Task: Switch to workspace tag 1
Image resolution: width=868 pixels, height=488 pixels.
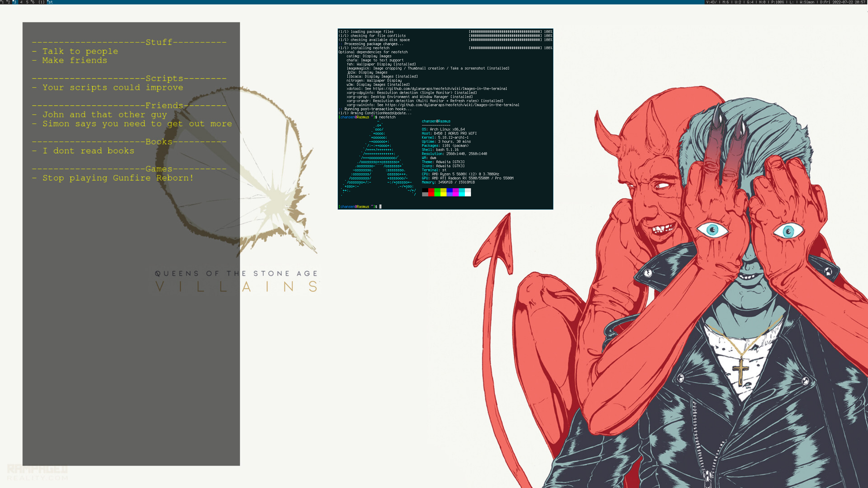Action: click(x=2, y=2)
